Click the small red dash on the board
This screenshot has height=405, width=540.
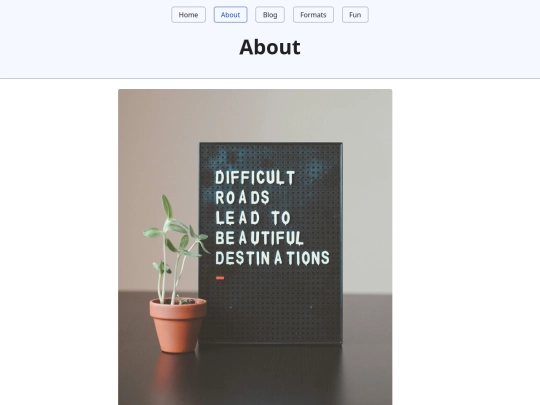point(220,278)
